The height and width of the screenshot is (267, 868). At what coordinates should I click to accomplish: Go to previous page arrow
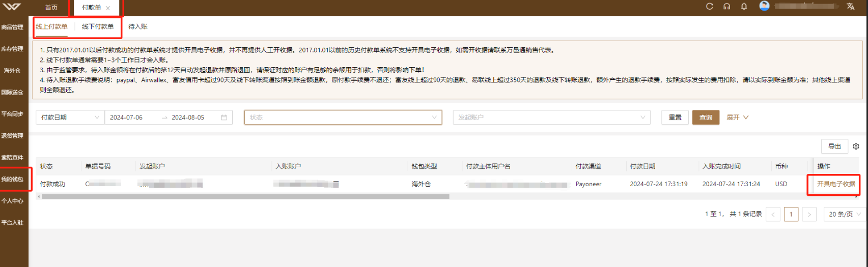[773, 214]
